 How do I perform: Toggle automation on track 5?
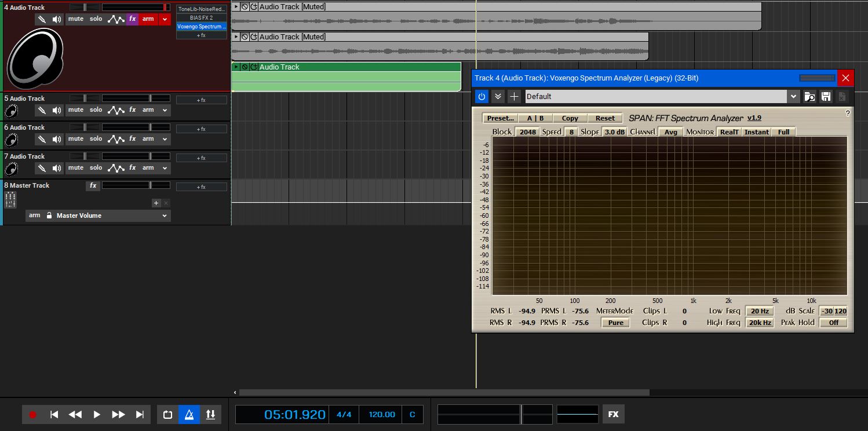(116, 110)
